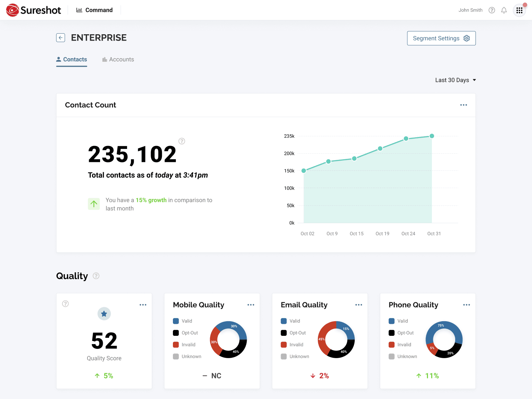Screen dimensions: 532x399
Task: Open the notifications bell
Action: click(x=504, y=10)
